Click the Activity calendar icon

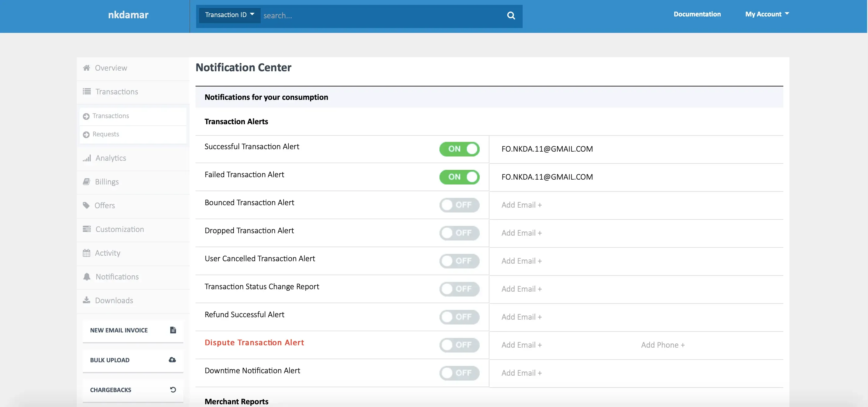click(x=86, y=253)
